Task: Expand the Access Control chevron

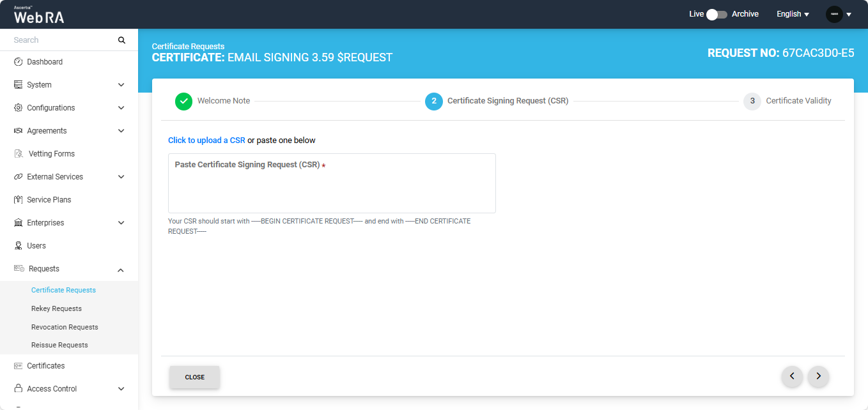Action: [x=121, y=389]
